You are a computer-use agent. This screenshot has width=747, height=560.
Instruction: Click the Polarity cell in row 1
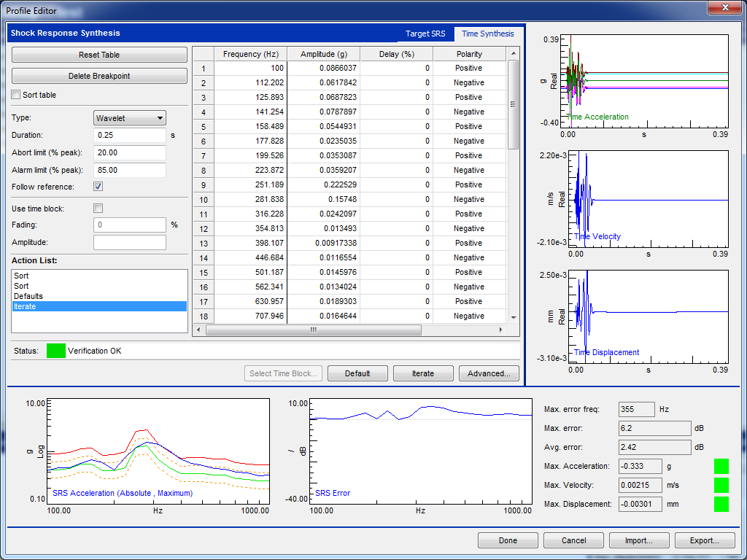[x=468, y=68]
